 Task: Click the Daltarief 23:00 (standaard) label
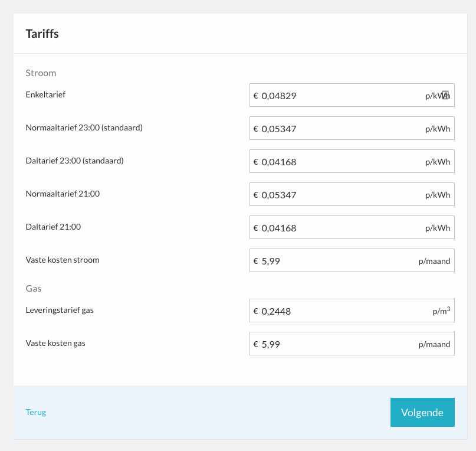75,161
